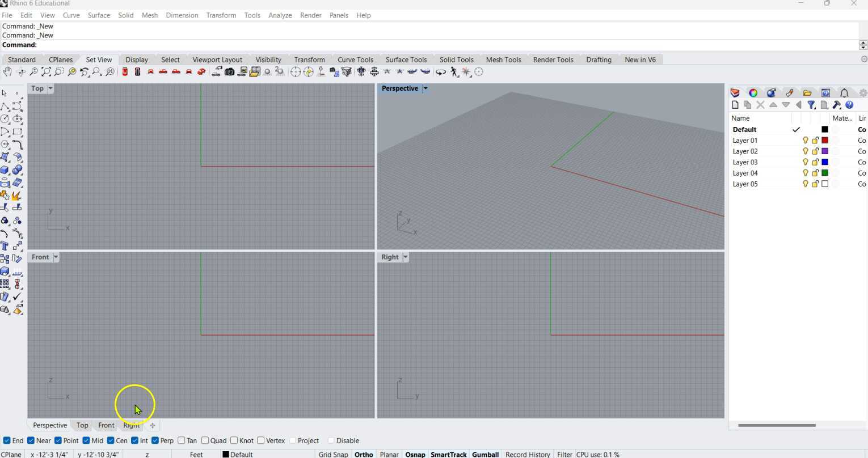Open the Curve menu
The height and width of the screenshot is (458, 868).
click(71, 15)
